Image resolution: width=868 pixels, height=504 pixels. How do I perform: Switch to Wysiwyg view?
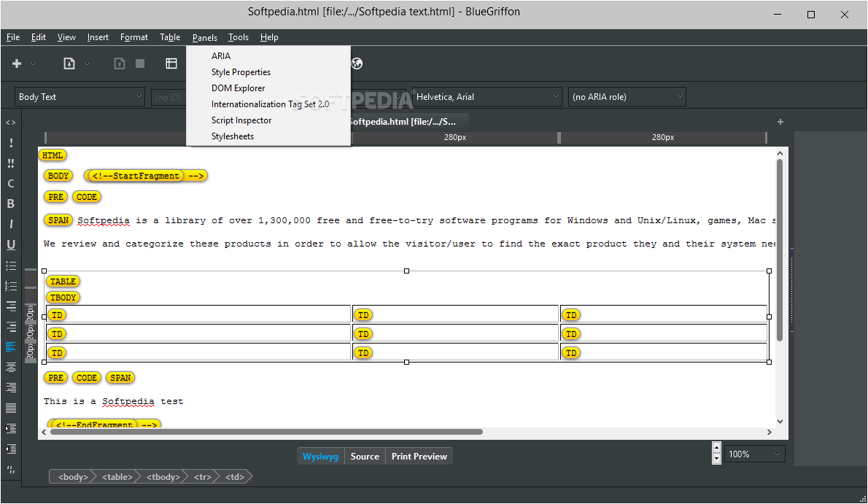320,457
